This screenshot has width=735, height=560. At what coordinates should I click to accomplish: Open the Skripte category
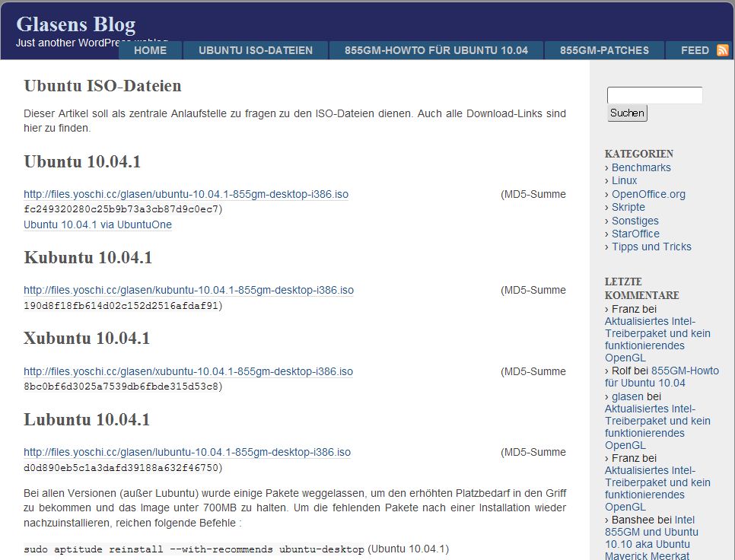click(628, 207)
